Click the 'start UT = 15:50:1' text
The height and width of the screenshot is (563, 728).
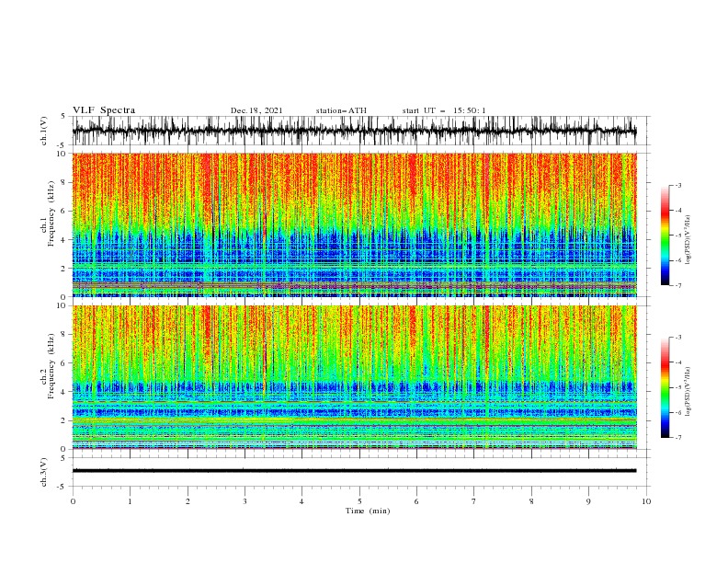coord(444,110)
